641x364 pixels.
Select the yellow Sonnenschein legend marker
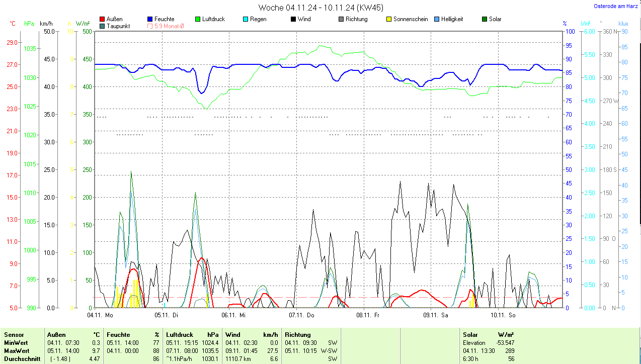pos(389,20)
